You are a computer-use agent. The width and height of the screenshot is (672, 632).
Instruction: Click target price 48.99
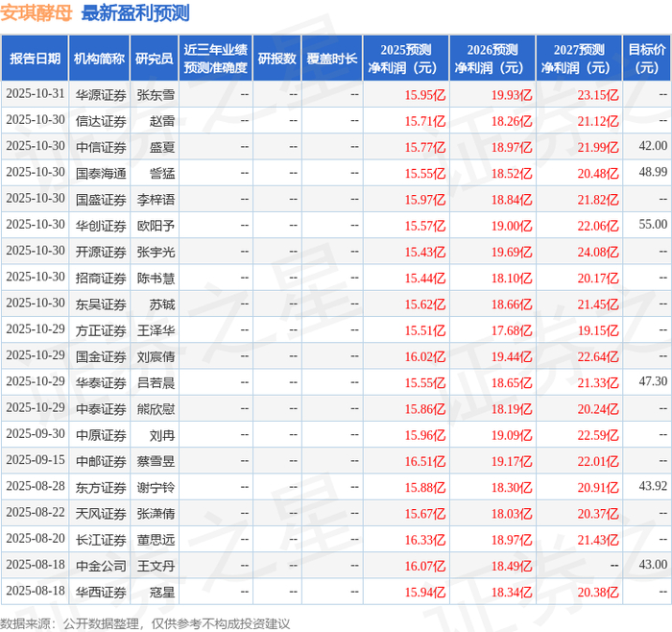[653, 172]
